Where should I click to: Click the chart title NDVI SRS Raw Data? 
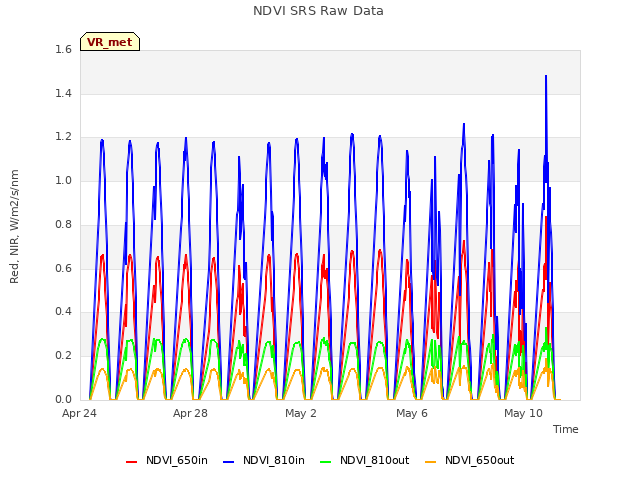click(x=318, y=11)
